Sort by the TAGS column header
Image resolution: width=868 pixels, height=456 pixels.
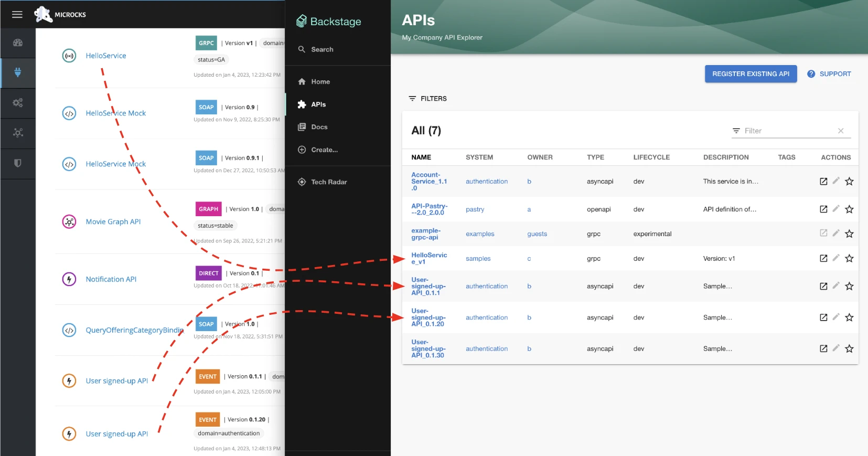786,157
